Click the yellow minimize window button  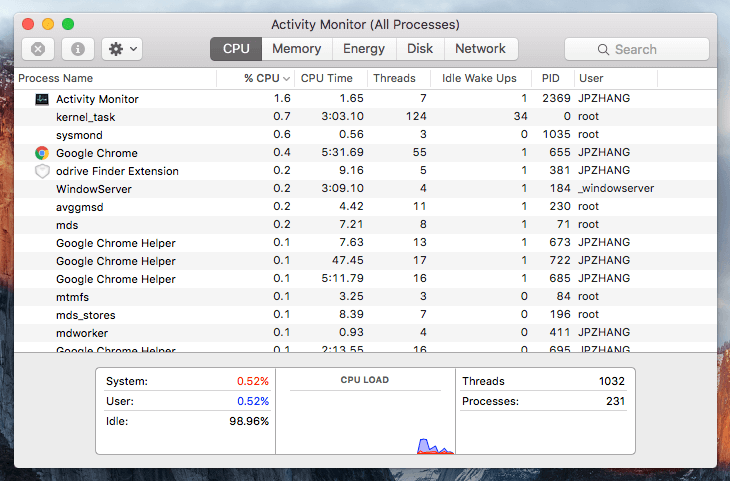click(x=48, y=24)
